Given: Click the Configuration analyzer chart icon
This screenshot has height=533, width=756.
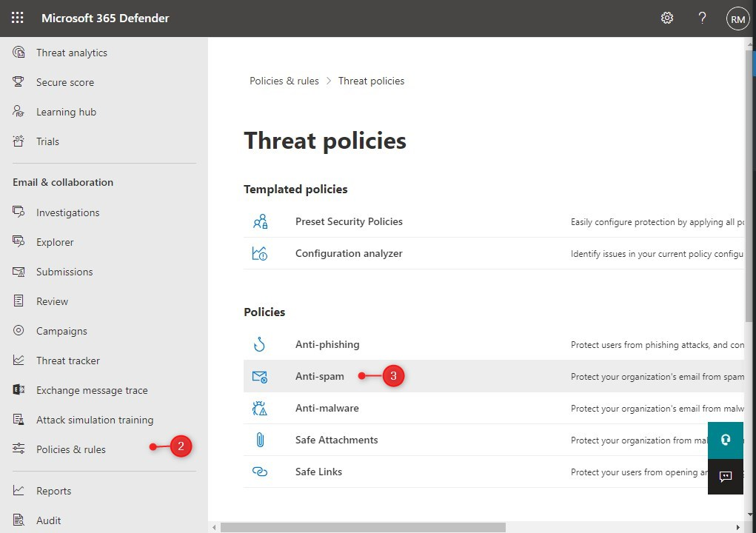Looking at the screenshot, I should click(x=259, y=253).
